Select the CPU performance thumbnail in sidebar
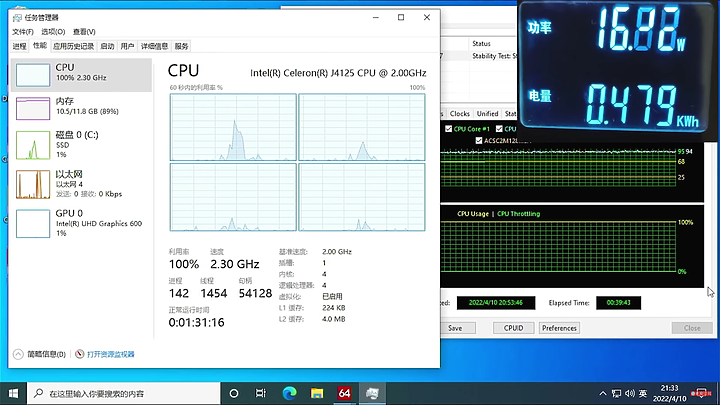Image resolution: width=720 pixels, height=405 pixels. (33, 75)
